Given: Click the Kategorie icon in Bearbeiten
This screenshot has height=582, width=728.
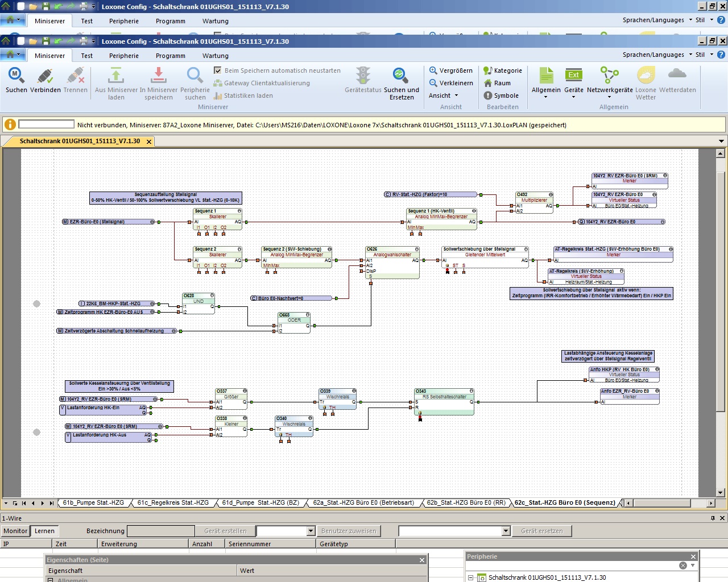Looking at the screenshot, I should click(488, 70).
